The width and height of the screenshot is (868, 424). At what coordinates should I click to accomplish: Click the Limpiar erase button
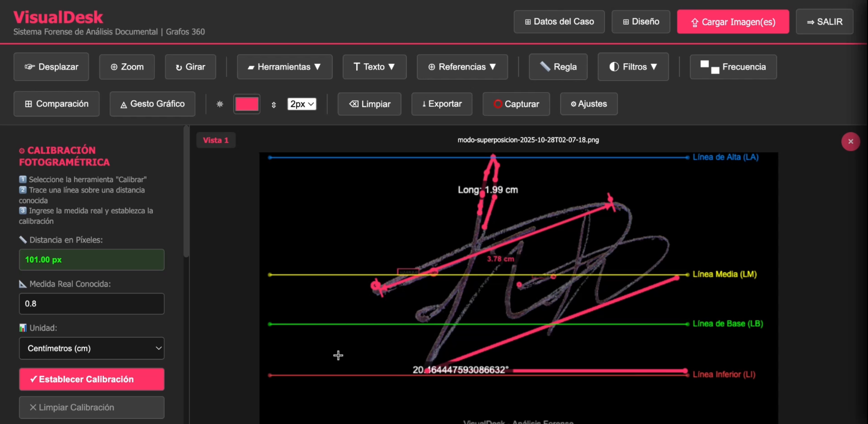tap(369, 104)
